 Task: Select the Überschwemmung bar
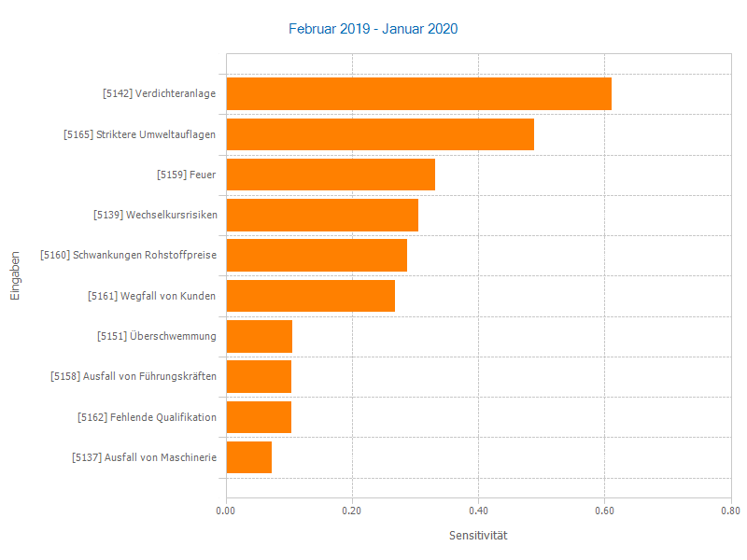(260, 336)
